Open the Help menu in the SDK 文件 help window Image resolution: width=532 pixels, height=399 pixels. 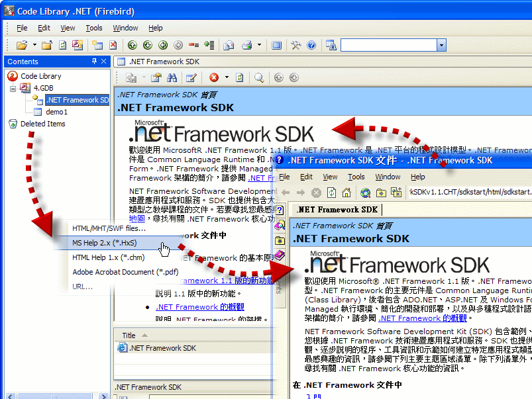click(x=417, y=177)
